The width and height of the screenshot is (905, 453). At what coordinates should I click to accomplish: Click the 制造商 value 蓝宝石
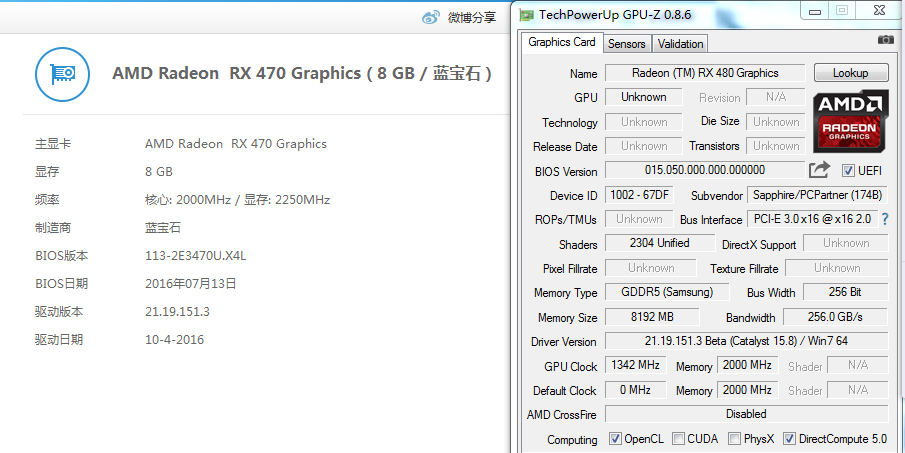(x=163, y=228)
